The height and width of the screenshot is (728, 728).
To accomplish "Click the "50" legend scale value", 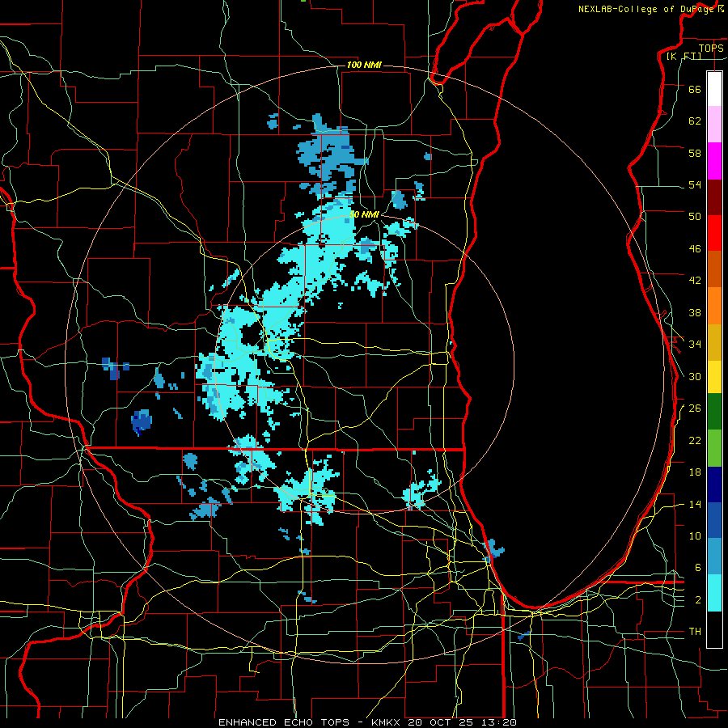I will tap(695, 216).
